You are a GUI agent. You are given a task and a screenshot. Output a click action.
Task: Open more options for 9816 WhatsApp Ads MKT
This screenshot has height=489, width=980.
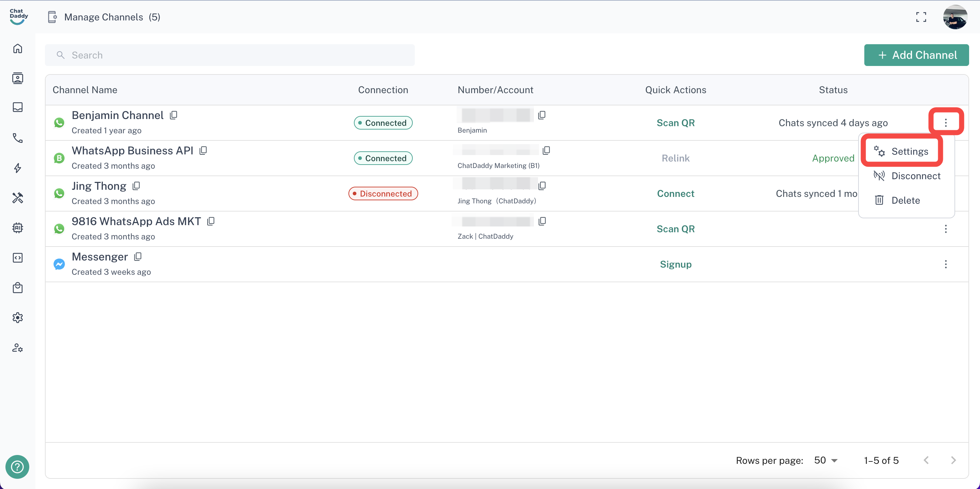[946, 229]
